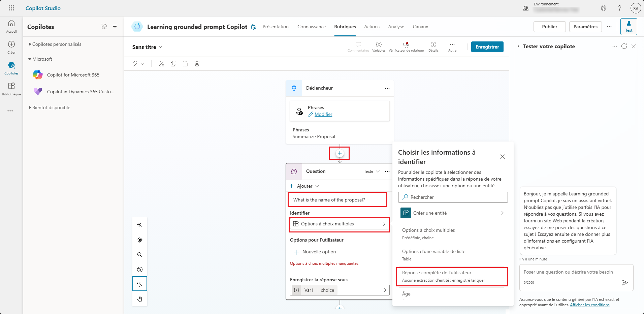Change Question type Texte dropdown
644x314 pixels.
[372, 171]
